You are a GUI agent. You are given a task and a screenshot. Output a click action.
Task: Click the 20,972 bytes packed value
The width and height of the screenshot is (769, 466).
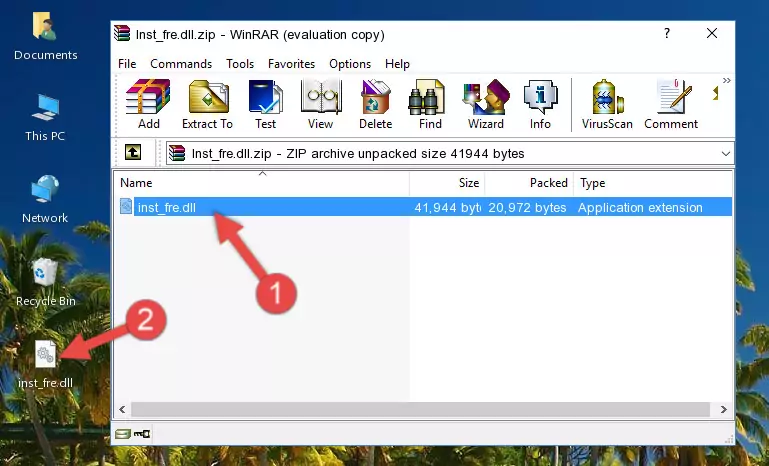pos(527,207)
